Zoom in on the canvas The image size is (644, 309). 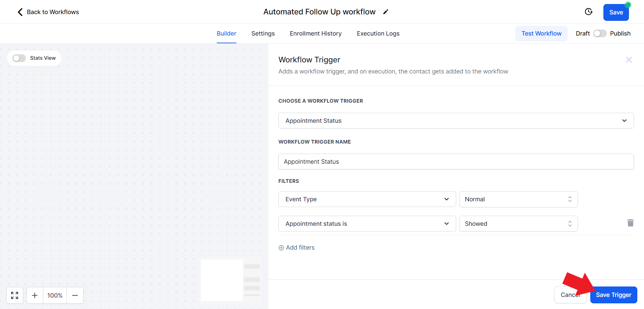tap(35, 295)
